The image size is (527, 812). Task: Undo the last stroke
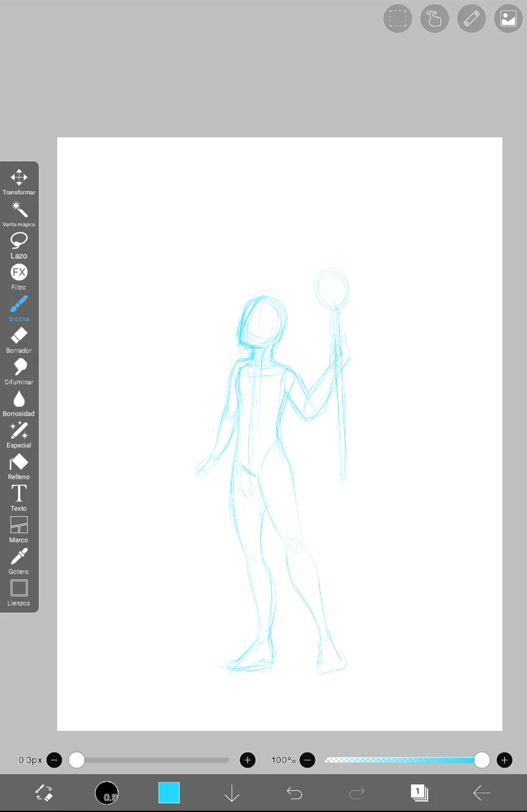click(295, 792)
